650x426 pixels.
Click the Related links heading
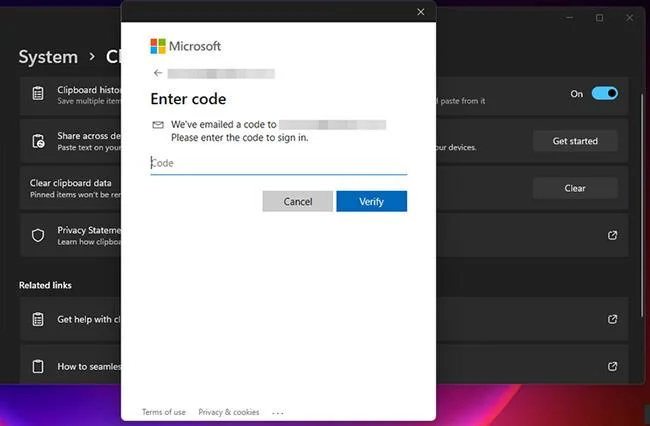(x=45, y=285)
